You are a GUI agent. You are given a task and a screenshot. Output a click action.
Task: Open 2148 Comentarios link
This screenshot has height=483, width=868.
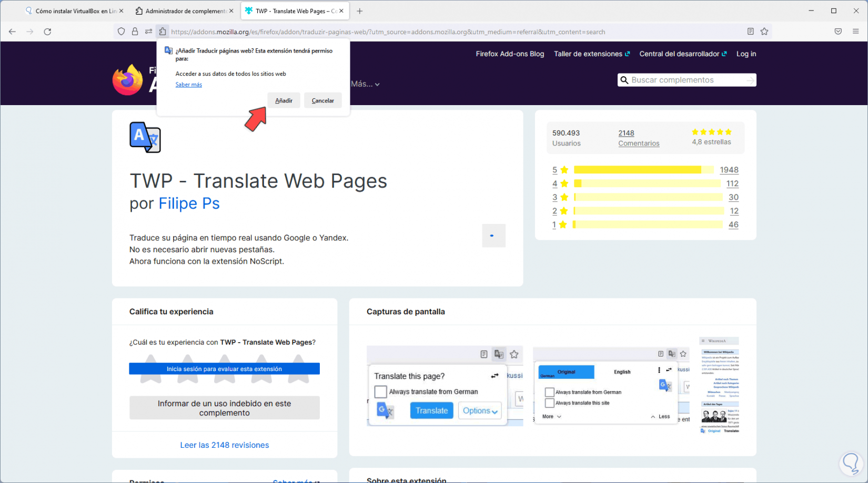click(639, 138)
